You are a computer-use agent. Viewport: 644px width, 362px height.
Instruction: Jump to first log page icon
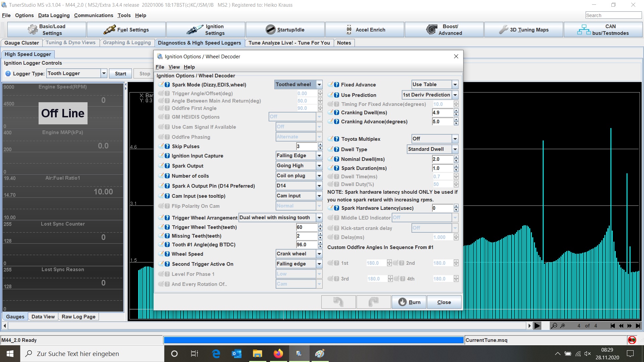(x=612, y=325)
